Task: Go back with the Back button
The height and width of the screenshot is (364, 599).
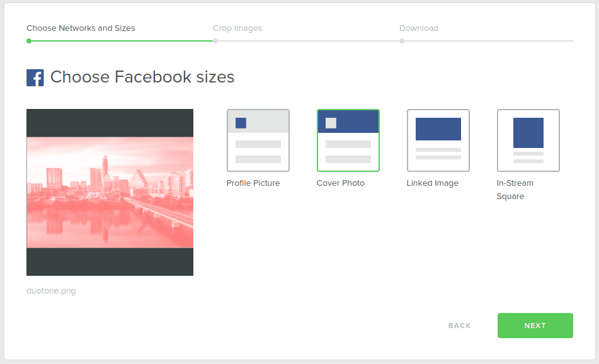Action: coord(459,326)
